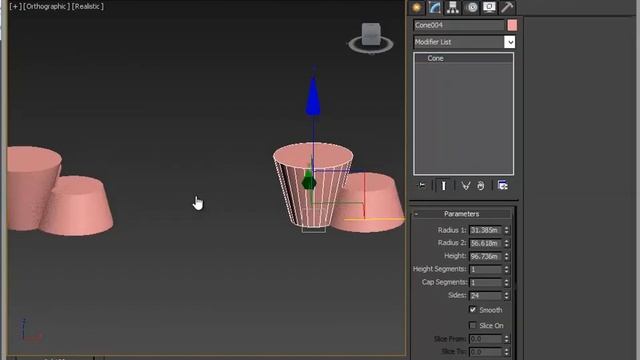The height and width of the screenshot is (360, 640).
Task: Expand the Modifier List dropdown
Action: tap(509, 42)
